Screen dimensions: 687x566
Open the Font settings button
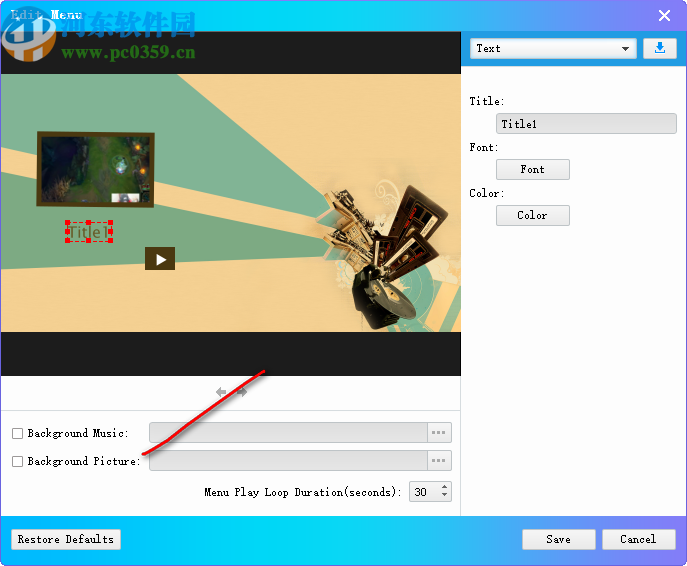coord(533,169)
